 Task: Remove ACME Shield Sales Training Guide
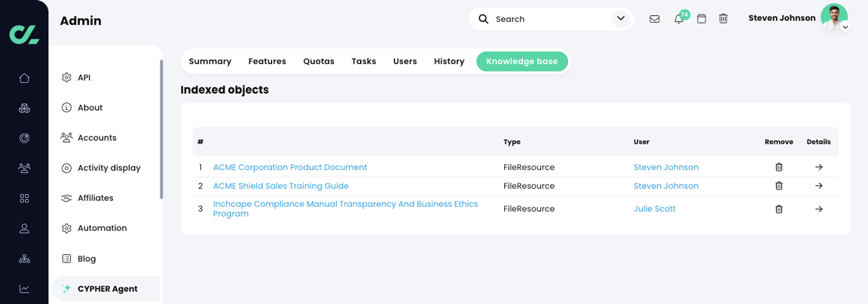pos(779,187)
